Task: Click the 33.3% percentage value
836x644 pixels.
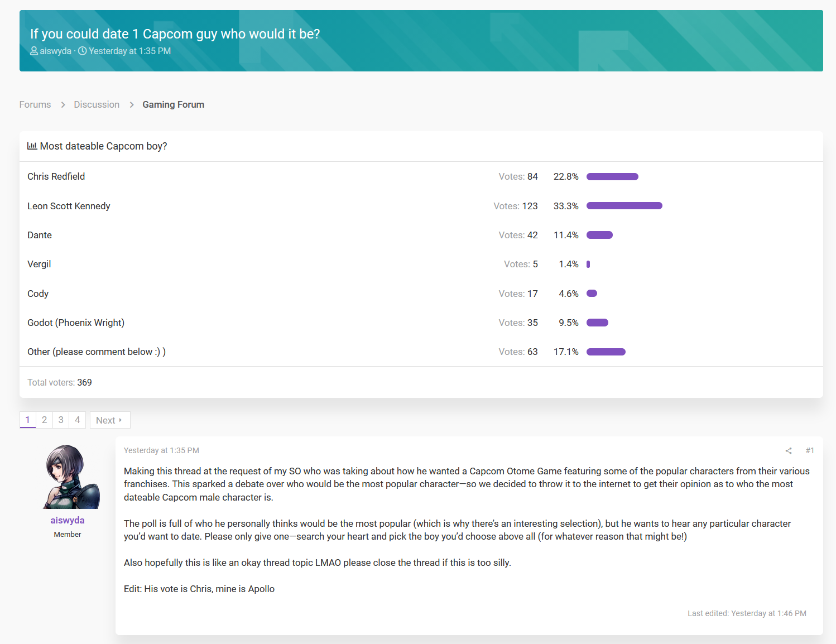Action: pos(566,206)
